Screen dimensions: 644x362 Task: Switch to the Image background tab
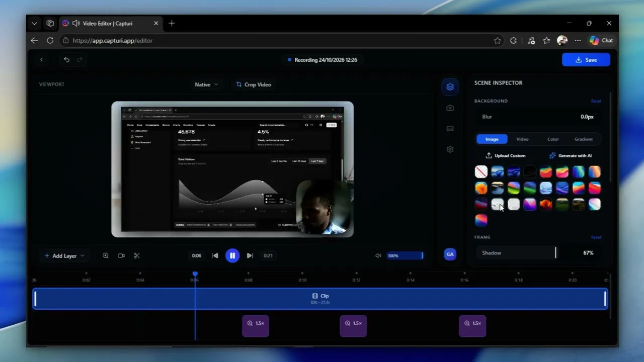click(x=492, y=139)
